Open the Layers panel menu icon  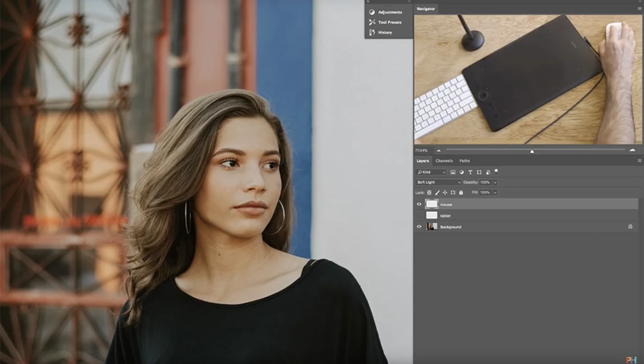pyautogui.click(x=640, y=161)
